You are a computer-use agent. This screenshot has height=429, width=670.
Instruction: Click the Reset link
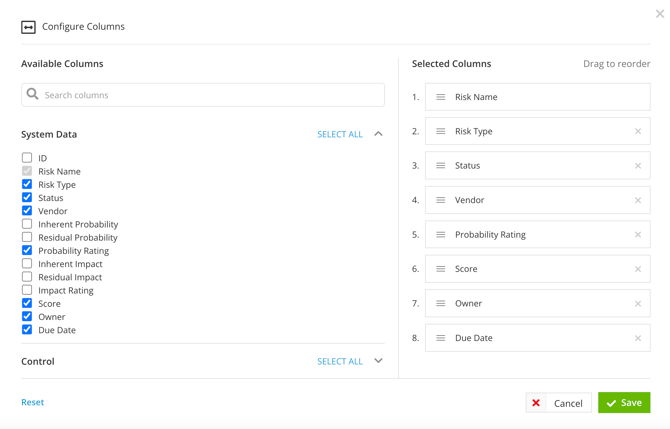coord(33,402)
